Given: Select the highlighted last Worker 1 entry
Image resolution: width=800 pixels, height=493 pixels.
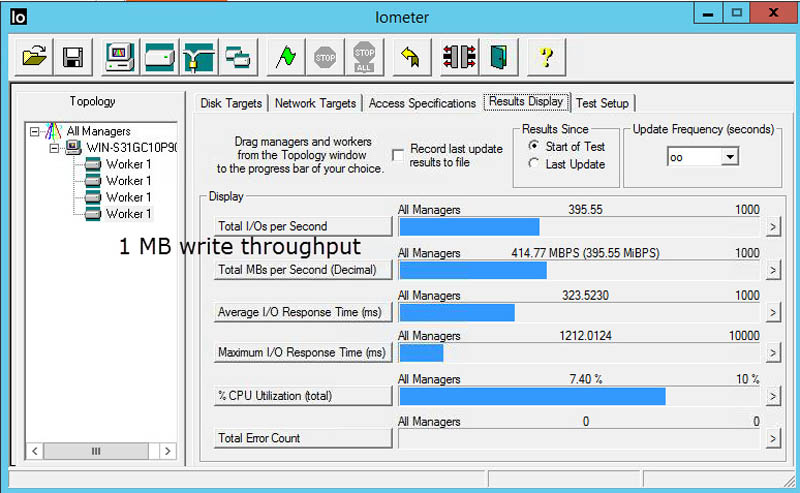Looking at the screenshot, I should click(129, 214).
